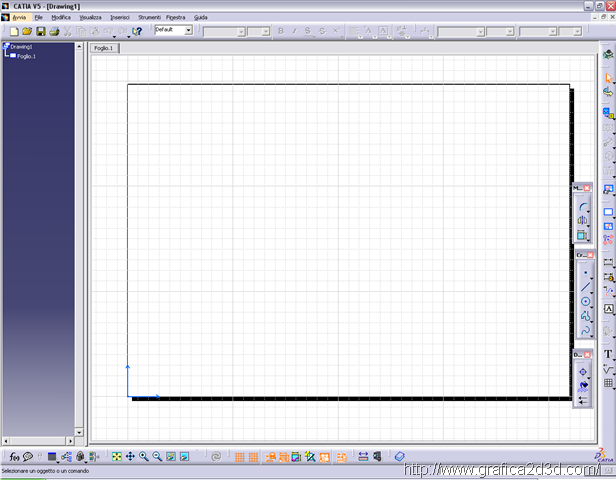
Task: Select the Circle tool in floating palette
Action: click(585, 301)
